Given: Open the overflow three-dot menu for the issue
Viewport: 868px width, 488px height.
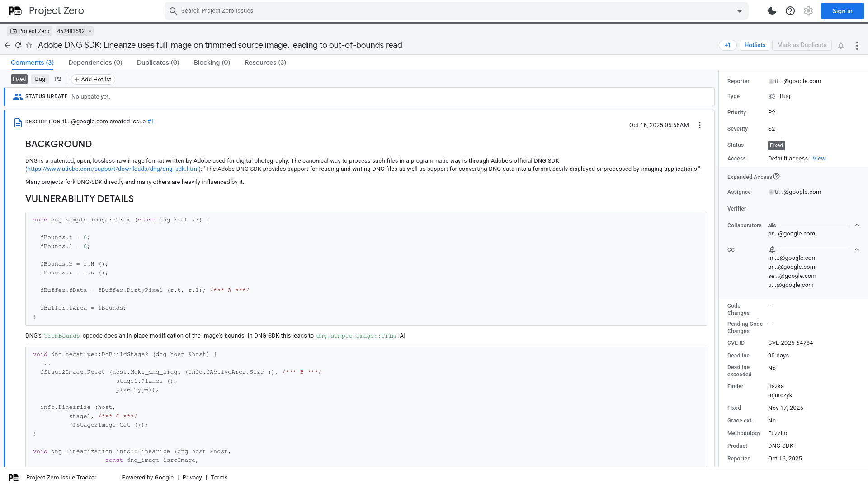Looking at the screenshot, I should tap(857, 45).
